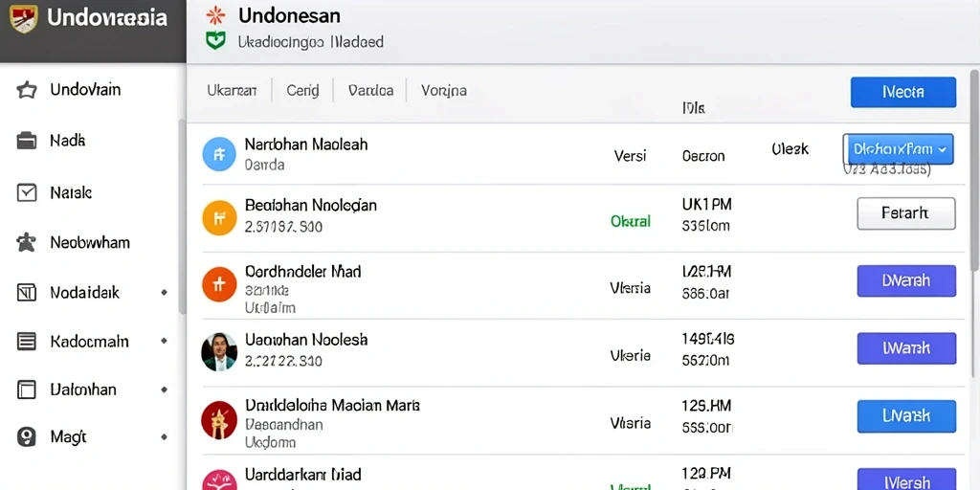Click the blue Meota button
The height and width of the screenshot is (490, 980).
point(903,93)
